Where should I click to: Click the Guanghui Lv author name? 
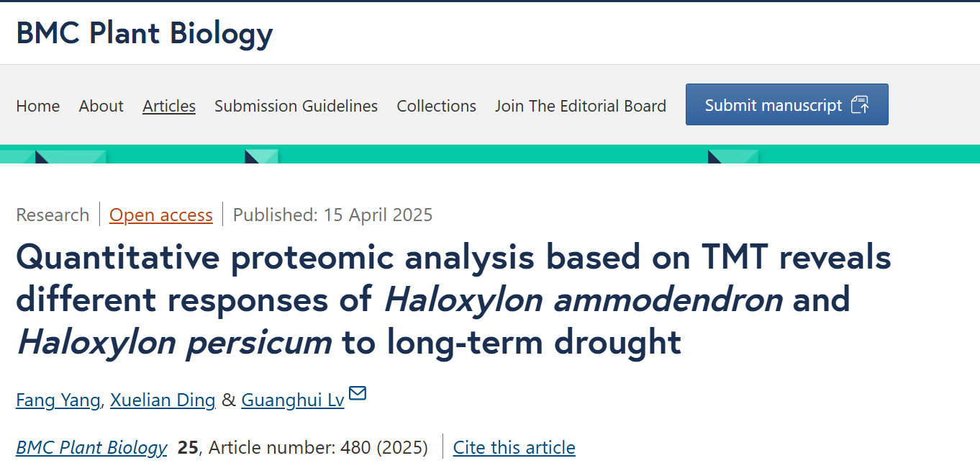coord(293,400)
